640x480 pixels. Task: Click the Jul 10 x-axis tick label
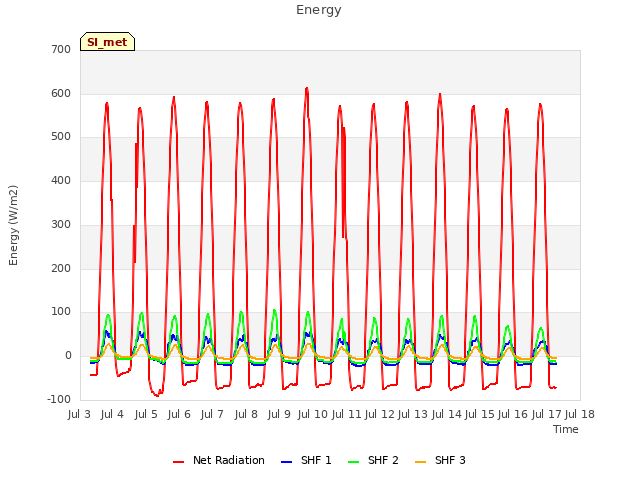[x=313, y=414]
